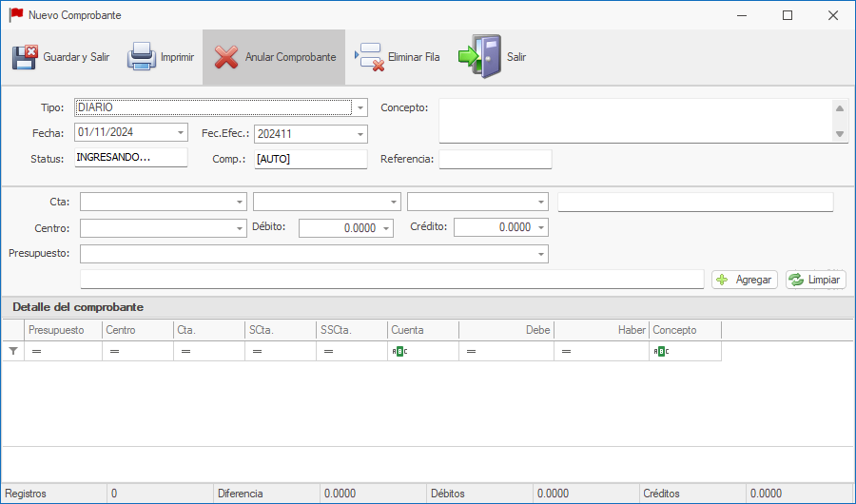This screenshot has height=504, width=856.
Task: Click the equals filter operator under Centro column
Action: coord(115,351)
